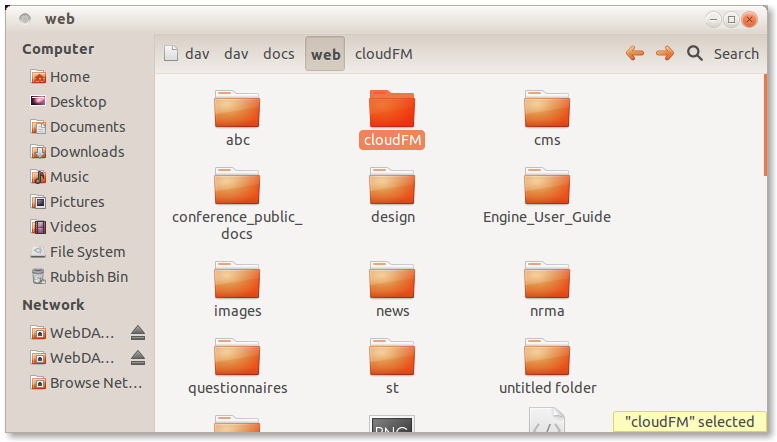Open the nrma folder icon
Image resolution: width=777 pixels, height=442 pixels.
(x=547, y=279)
